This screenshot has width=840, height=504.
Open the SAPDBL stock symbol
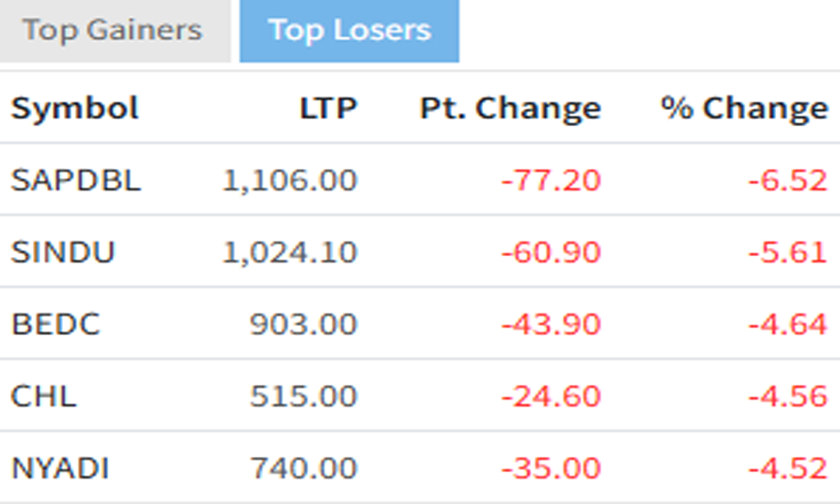tap(76, 180)
